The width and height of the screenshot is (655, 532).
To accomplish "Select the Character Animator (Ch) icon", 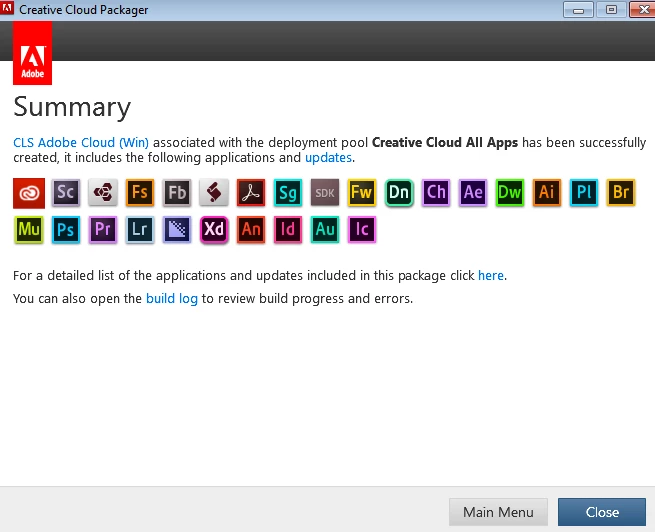I will pos(436,193).
